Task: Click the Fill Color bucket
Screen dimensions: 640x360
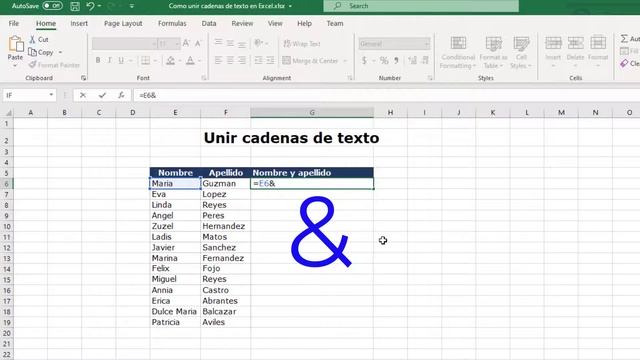Action: click(171, 60)
